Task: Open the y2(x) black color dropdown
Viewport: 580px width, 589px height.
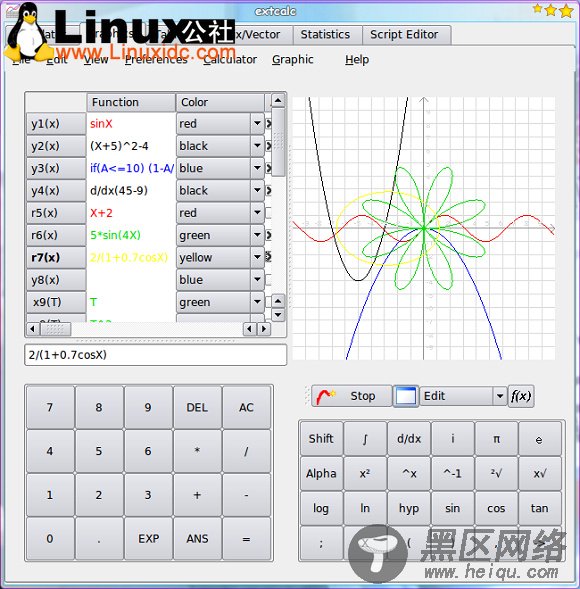Action: (221, 146)
